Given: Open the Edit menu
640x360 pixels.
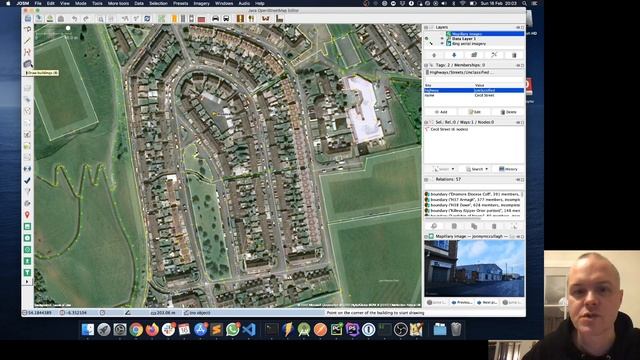Looking at the screenshot, I should click(51, 3).
